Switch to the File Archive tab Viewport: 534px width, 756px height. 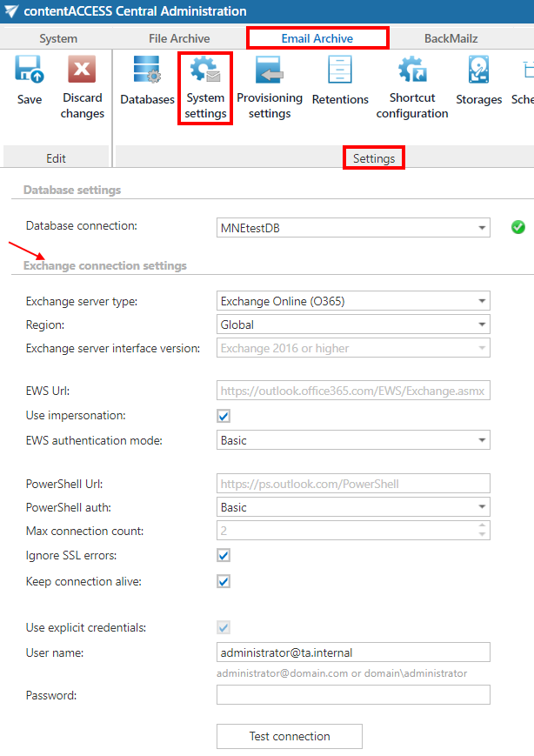pos(179,38)
